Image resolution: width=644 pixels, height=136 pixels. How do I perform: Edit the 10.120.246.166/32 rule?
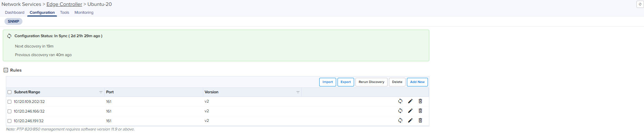tap(410, 111)
